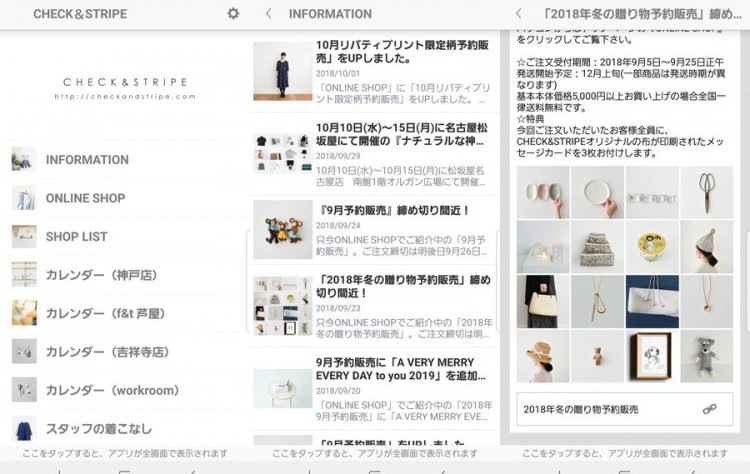Image resolution: width=750 pixels, height=474 pixels.
Task: Click the date 2018/09/29
Action: point(338,156)
